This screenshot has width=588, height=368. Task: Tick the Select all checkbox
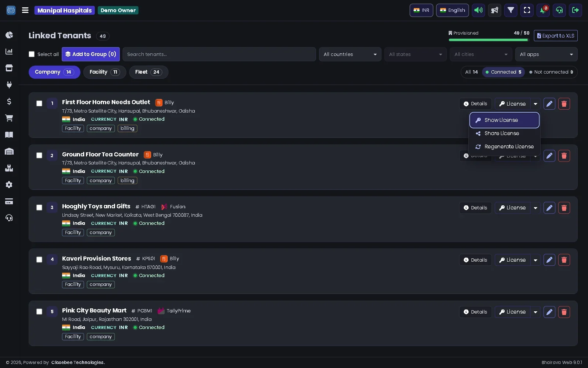click(x=32, y=54)
